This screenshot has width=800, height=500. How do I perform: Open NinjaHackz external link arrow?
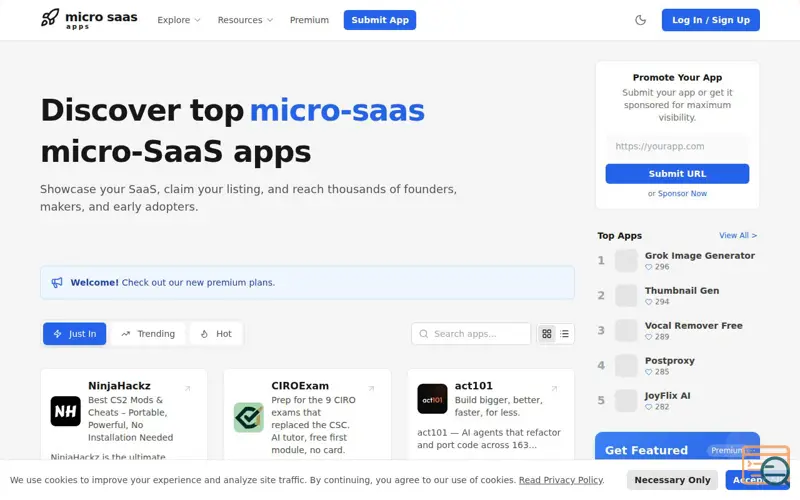click(188, 389)
